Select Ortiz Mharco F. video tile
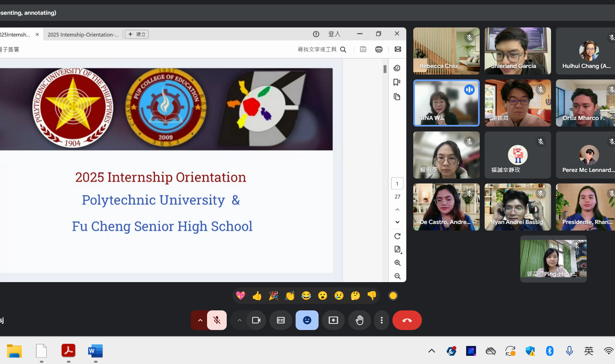The height and width of the screenshot is (364, 615). [x=585, y=103]
